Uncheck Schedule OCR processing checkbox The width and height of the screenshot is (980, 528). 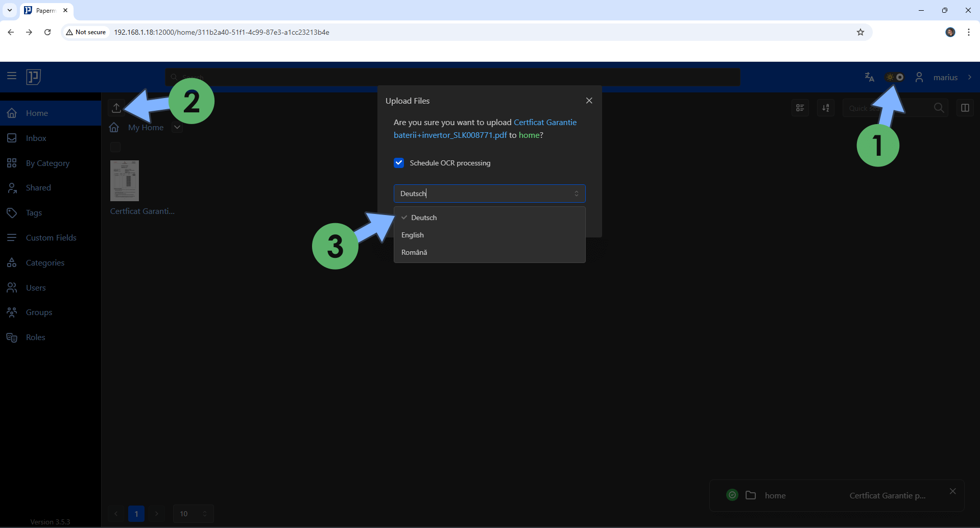click(399, 163)
